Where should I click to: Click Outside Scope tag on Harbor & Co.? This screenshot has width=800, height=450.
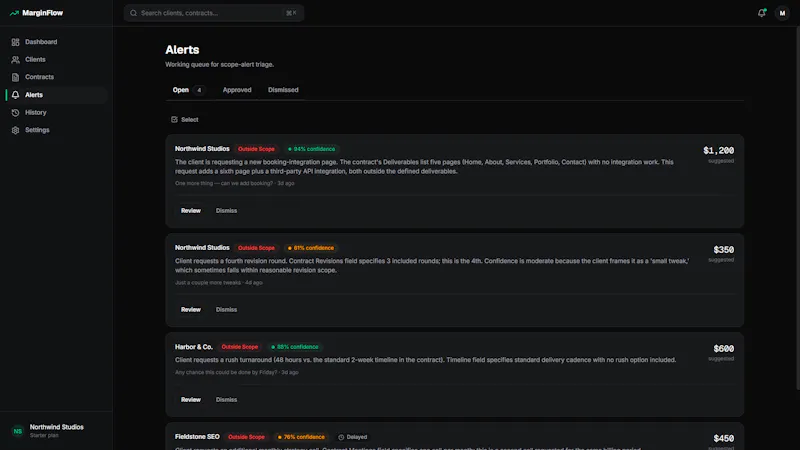point(240,347)
